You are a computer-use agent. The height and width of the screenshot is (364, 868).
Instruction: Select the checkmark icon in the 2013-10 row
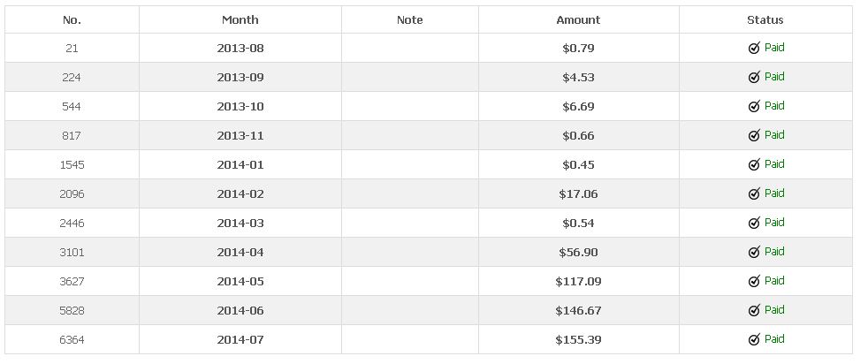(754, 106)
